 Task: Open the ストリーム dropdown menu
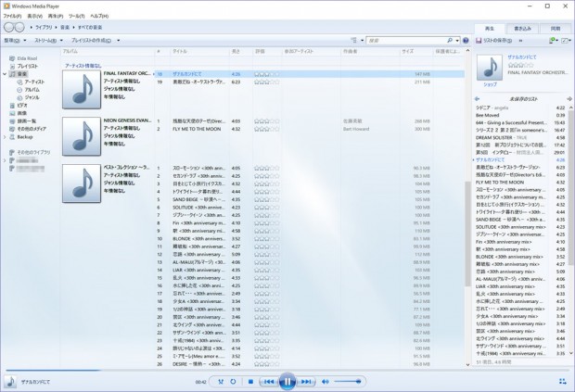coord(48,40)
